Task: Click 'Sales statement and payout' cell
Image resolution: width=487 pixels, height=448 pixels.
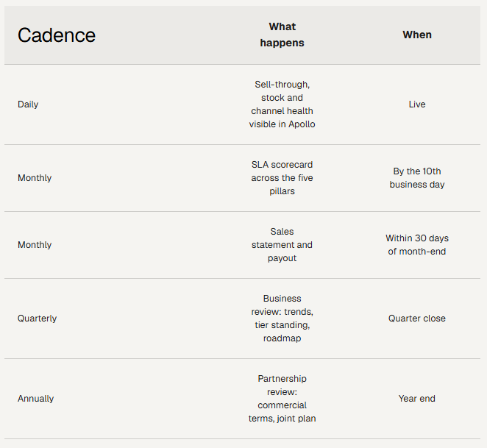Action: [x=282, y=245]
